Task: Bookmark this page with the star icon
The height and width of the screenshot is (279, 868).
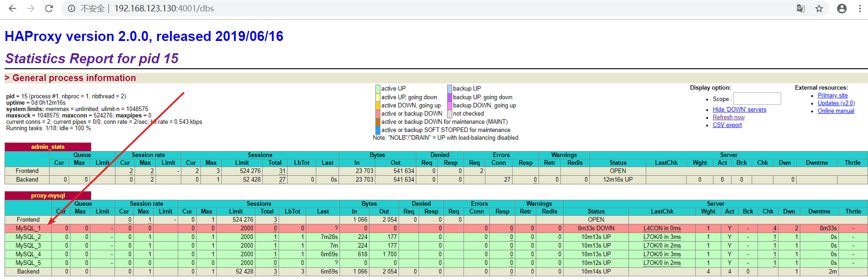Action: point(819,8)
